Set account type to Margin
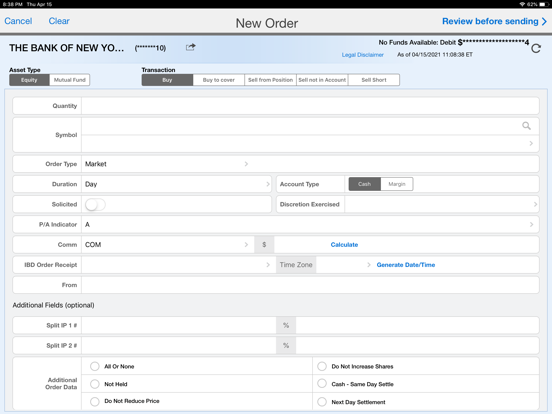 (x=397, y=184)
